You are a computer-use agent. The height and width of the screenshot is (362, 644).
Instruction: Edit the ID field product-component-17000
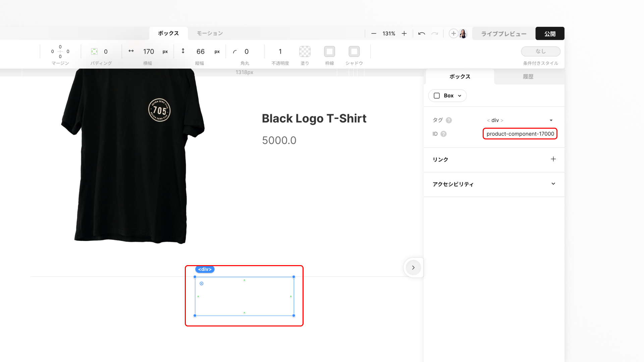click(520, 134)
